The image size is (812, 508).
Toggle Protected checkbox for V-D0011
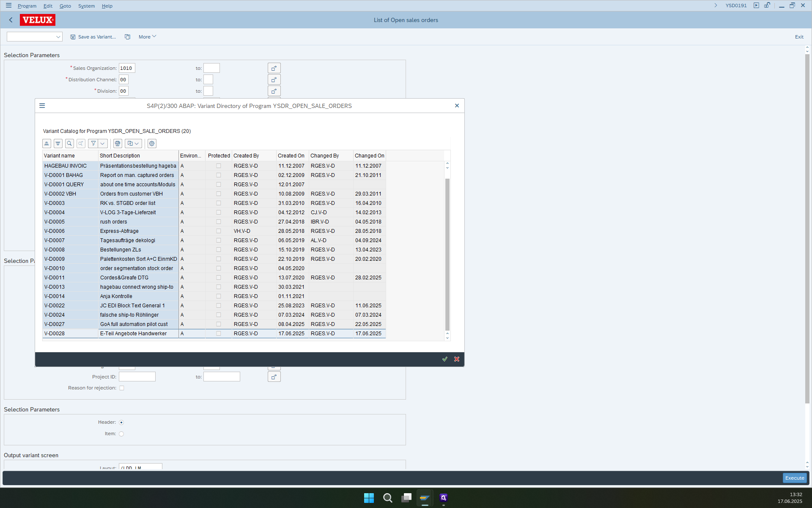point(219,278)
